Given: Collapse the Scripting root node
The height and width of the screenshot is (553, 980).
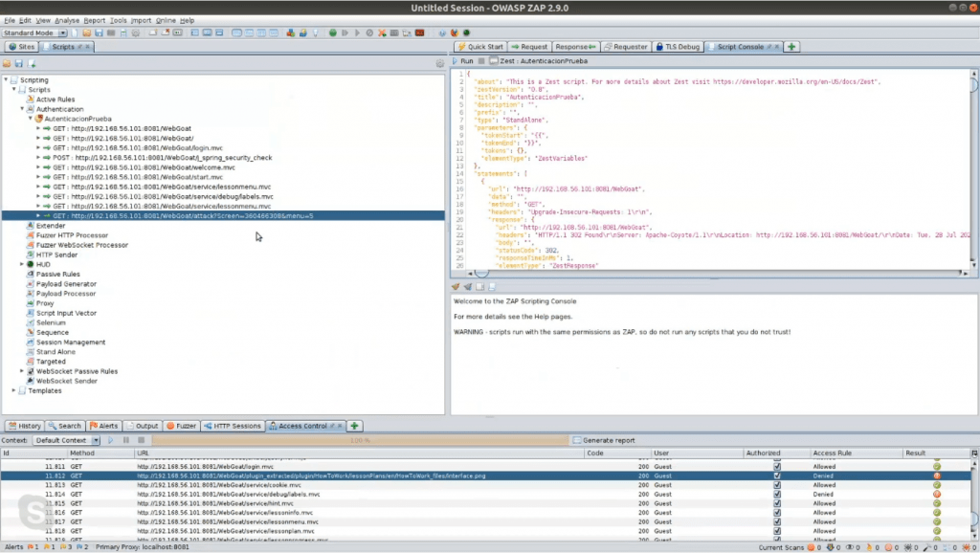Looking at the screenshot, I should coord(7,80).
